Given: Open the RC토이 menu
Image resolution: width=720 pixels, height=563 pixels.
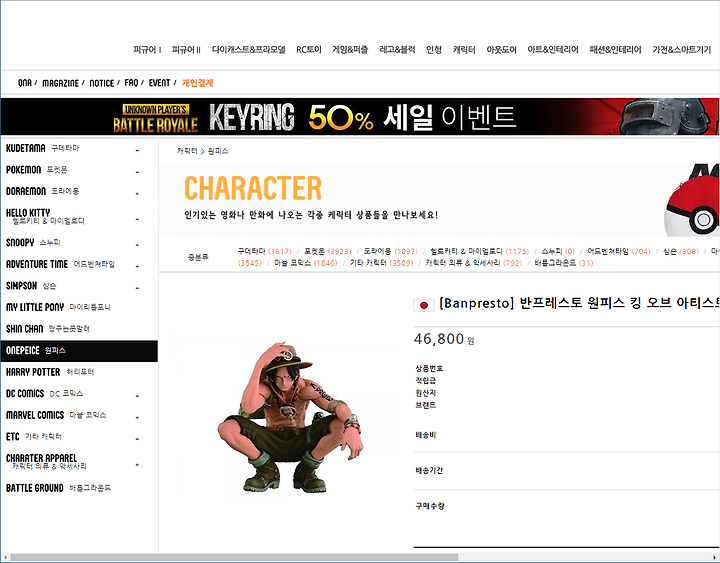Looking at the screenshot, I should pos(309,50).
